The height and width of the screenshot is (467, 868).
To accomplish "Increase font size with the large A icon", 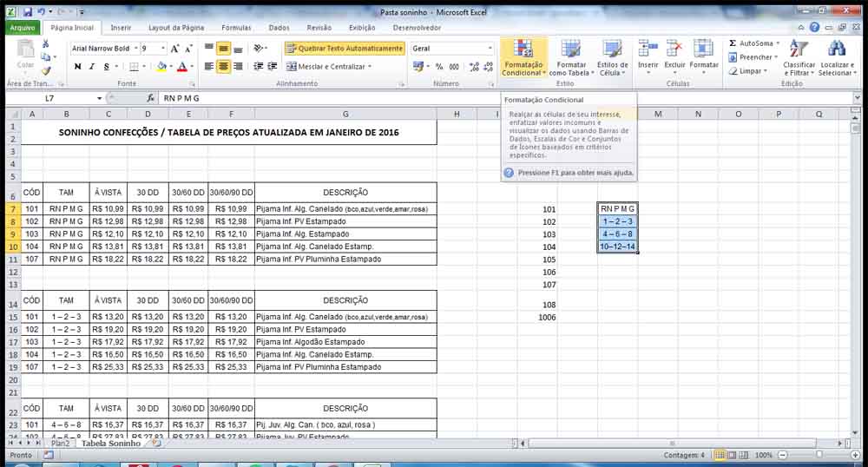I will pos(175,49).
